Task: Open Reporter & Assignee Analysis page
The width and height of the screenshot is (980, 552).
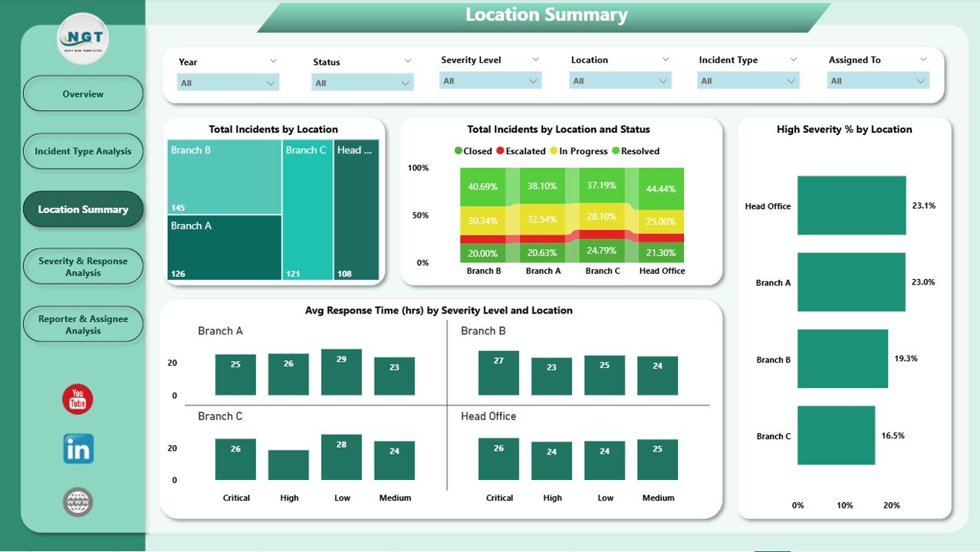Action: pos(83,325)
